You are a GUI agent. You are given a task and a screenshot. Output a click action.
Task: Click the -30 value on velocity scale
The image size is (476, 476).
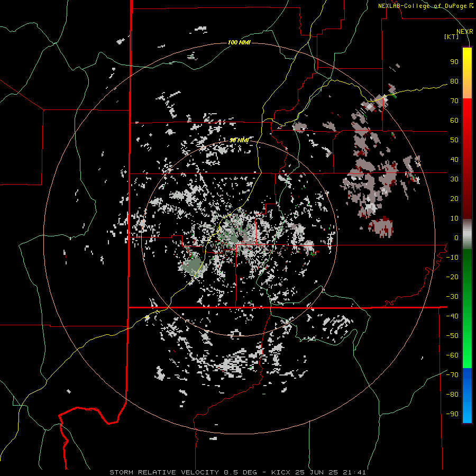pyautogui.click(x=452, y=297)
